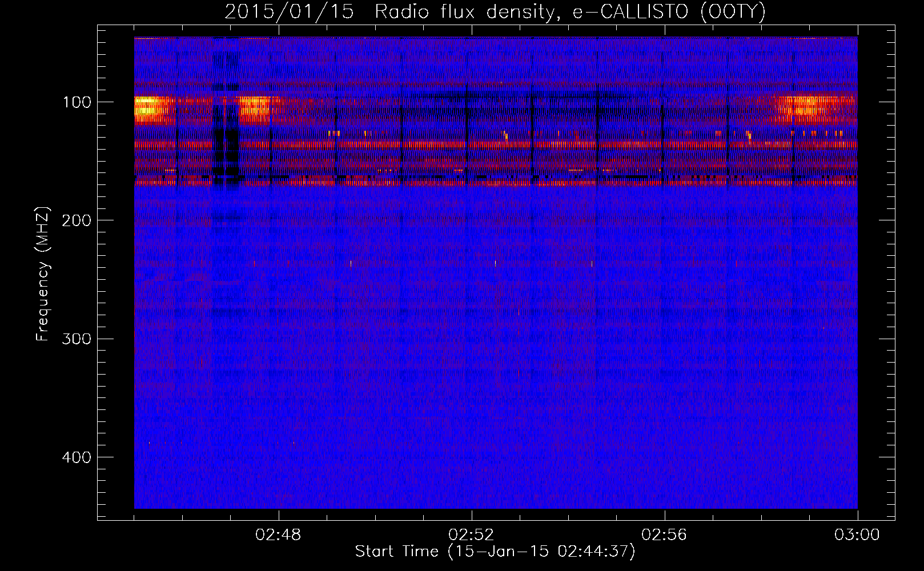Click the 02:48 time tick label
This screenshot has height=571, width=924.
pos(279,535)
